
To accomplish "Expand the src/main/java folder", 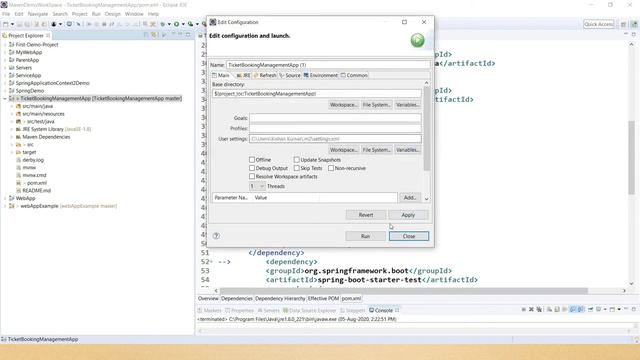I will click(12, 106).
